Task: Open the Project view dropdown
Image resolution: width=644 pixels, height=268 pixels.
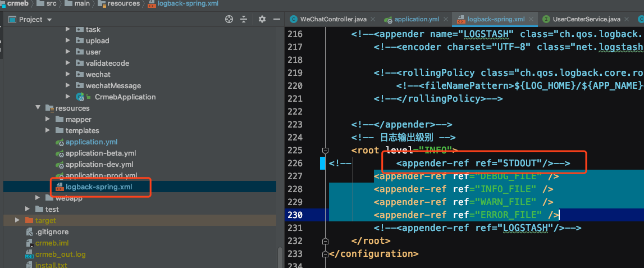Action: [49, 20]
